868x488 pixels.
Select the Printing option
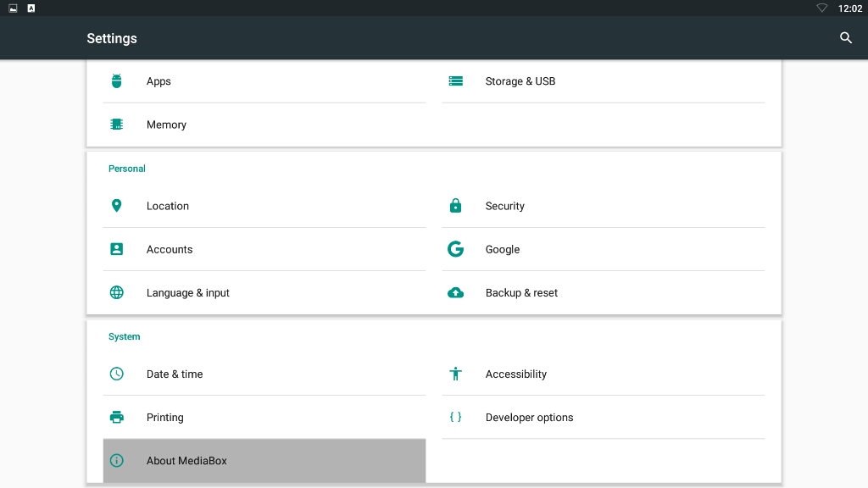point(165,418)
